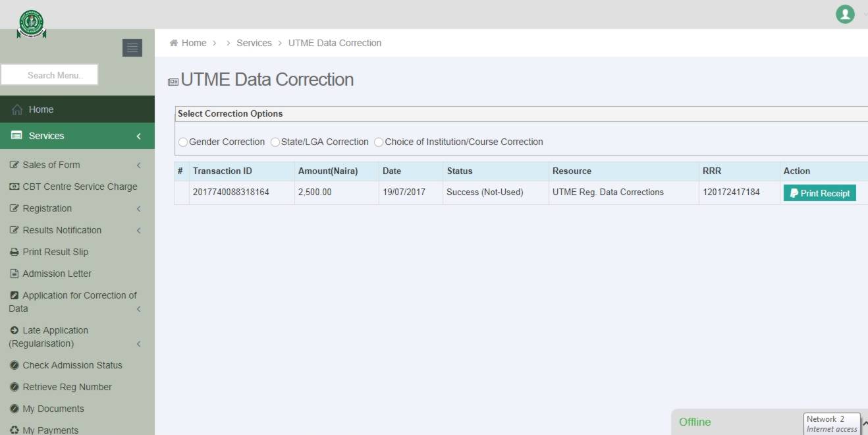
Task: Expand the Registration submenu chevron
Action: [x=139, y=208]
